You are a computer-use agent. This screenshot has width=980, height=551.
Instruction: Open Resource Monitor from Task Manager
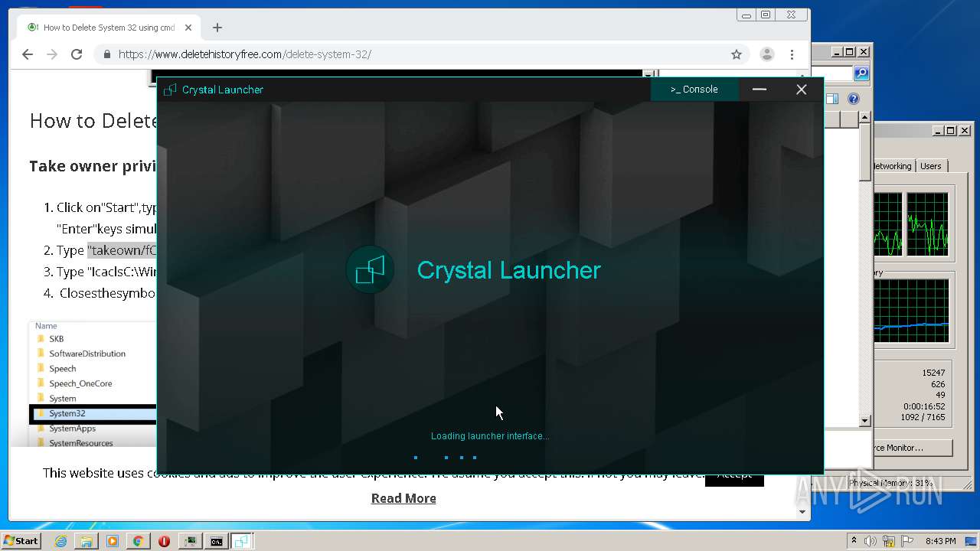coord(913,448)
